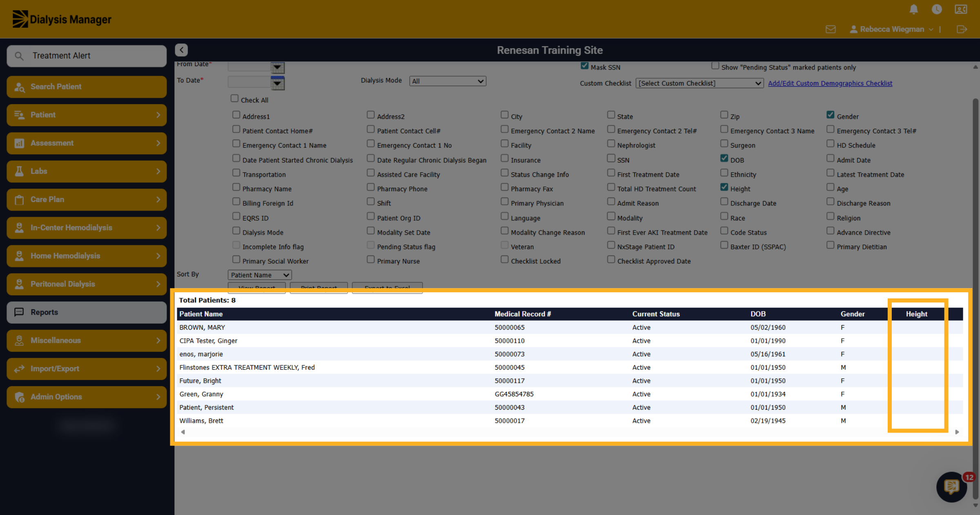
Task: Open From Date calendar picker
Action: (x=278, y=67)
